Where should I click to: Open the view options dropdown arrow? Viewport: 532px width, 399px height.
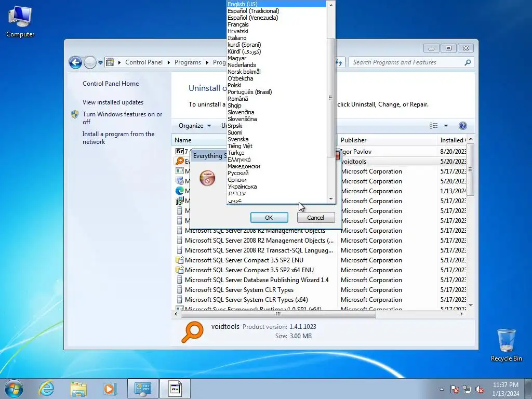[x=446, y=126]
